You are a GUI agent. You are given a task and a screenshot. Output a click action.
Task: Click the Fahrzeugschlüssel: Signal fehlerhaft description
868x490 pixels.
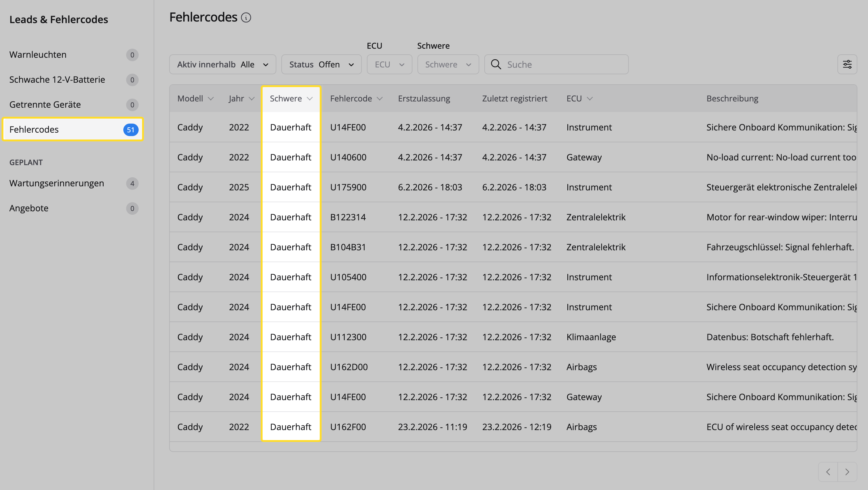click(780, 247)
